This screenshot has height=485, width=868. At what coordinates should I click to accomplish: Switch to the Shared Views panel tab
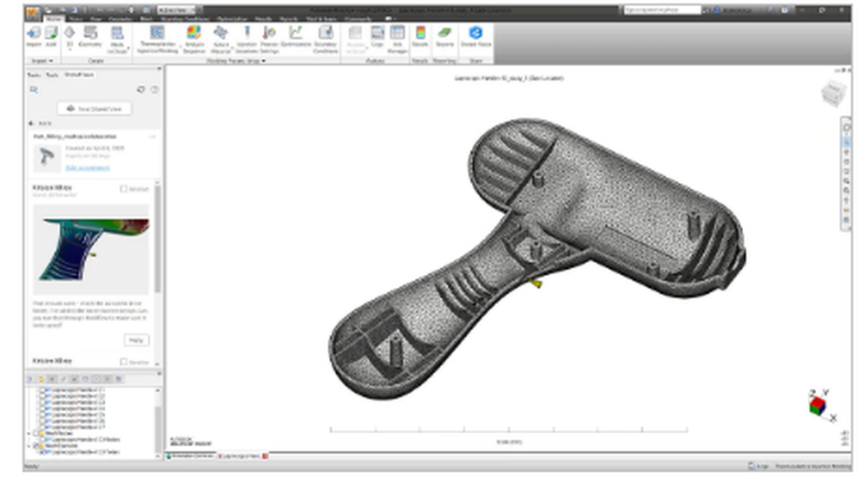pos(79,75)
